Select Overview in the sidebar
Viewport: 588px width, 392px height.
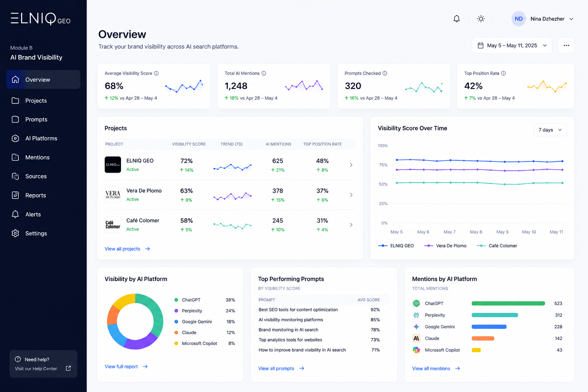(43, 80)
